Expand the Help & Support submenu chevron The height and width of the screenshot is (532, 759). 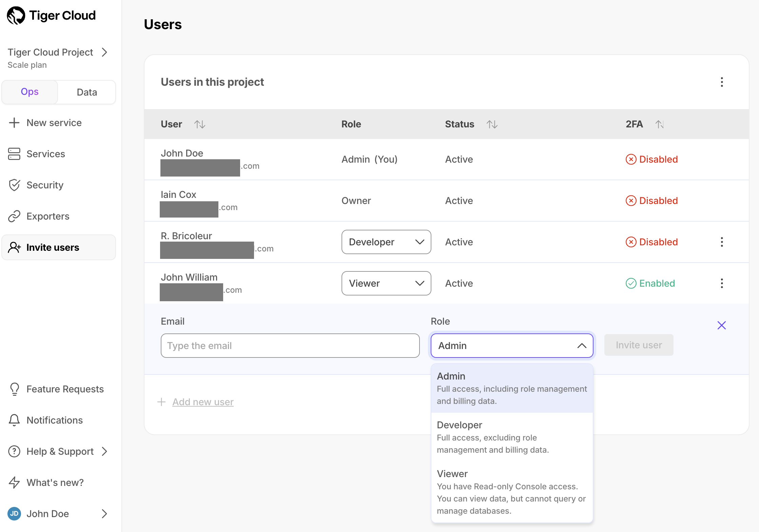pos(104,451)
